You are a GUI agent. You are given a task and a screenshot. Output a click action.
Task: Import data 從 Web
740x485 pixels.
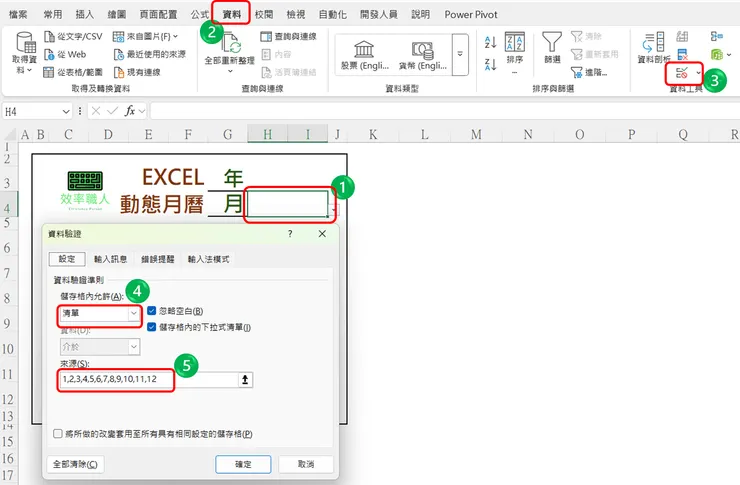tap(65, 54)
